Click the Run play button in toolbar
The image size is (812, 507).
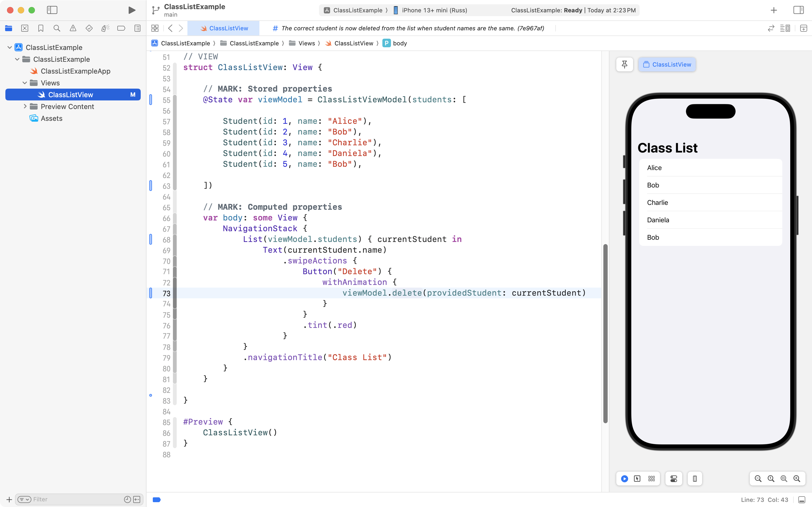click(x=132, y=10)
